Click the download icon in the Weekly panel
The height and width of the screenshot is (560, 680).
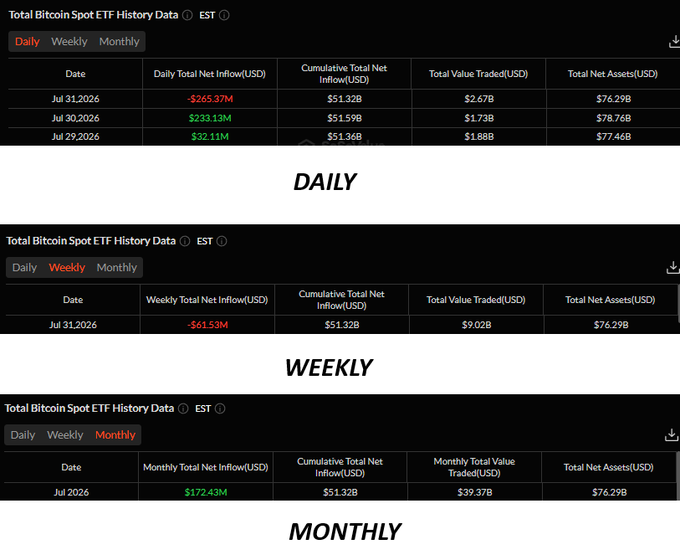click(673, 268)
